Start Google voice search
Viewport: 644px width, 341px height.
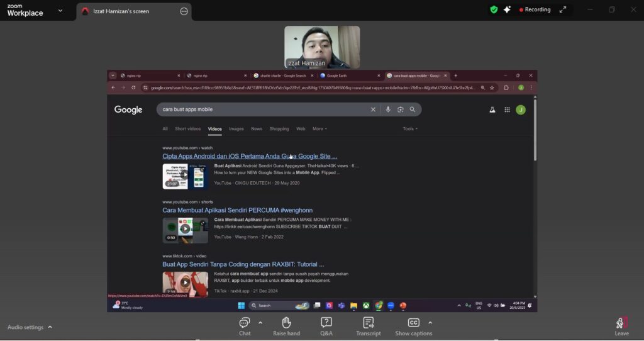coord(387,109)
